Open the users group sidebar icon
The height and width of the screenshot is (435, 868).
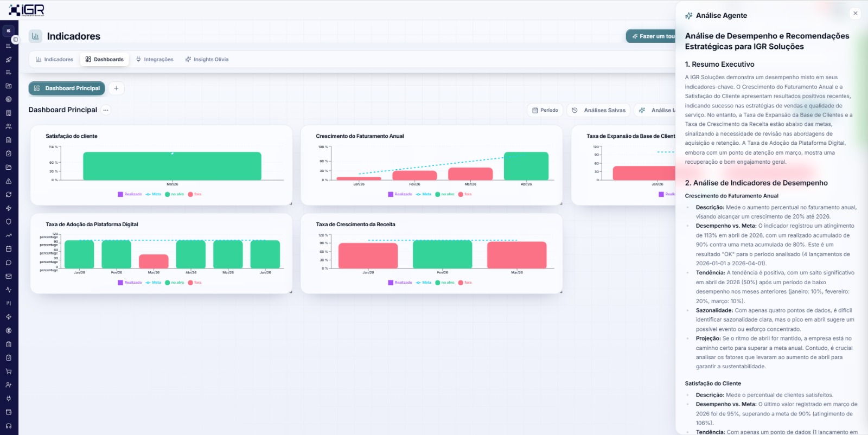point(9,126)
